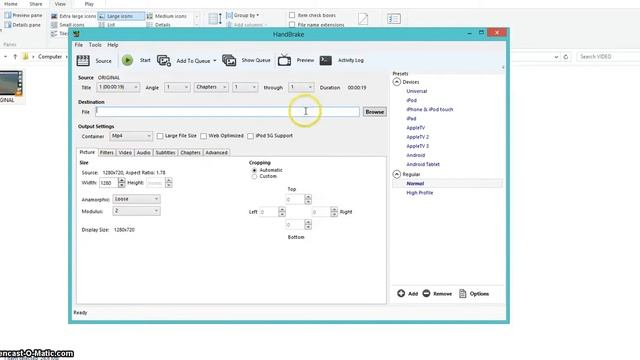Select Custom cropping radio button
This screenshot has width=640, height=360.
point(254,176)
